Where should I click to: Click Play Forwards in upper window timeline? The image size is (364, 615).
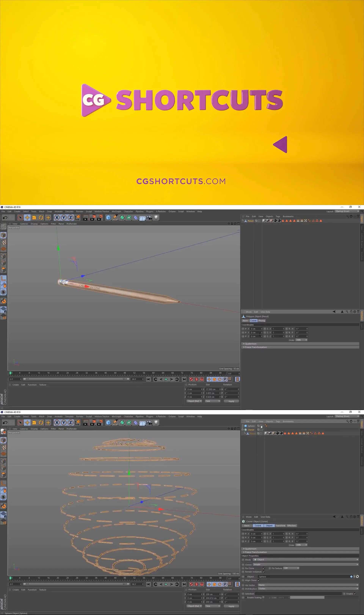(166, 379)
